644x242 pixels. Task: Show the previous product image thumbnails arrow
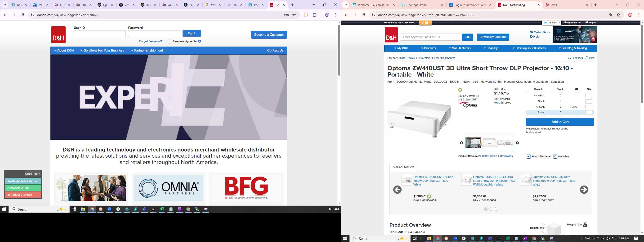[461, 143]
